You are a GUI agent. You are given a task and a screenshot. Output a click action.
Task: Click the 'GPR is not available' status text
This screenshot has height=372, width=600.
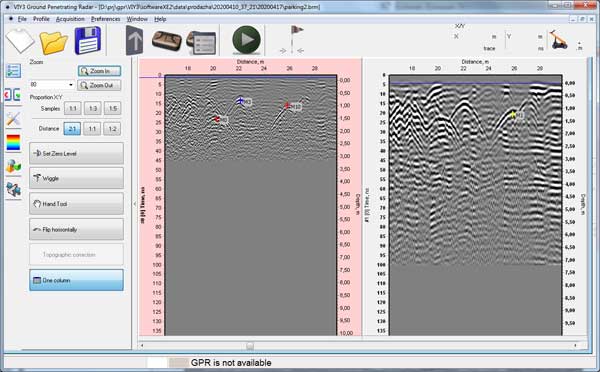231,363
